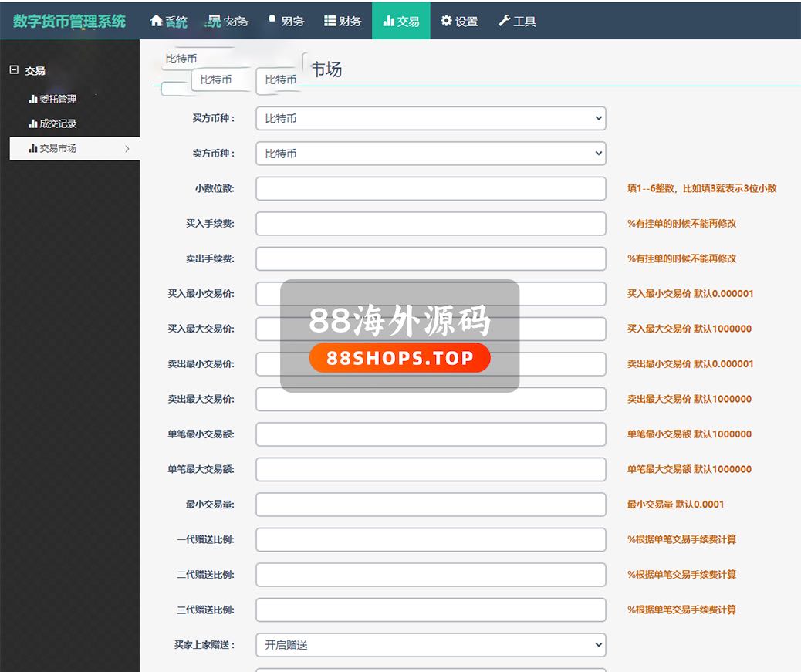This screenshot has width=801, height=672.
Task: Click the list icon beside 财务
Action: [330, 21]
